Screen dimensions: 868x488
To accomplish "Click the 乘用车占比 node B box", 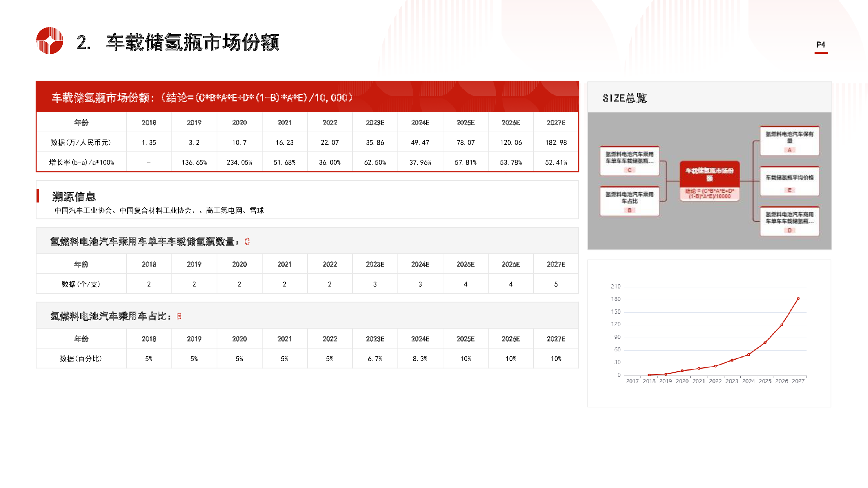I will tap(629, 201).
